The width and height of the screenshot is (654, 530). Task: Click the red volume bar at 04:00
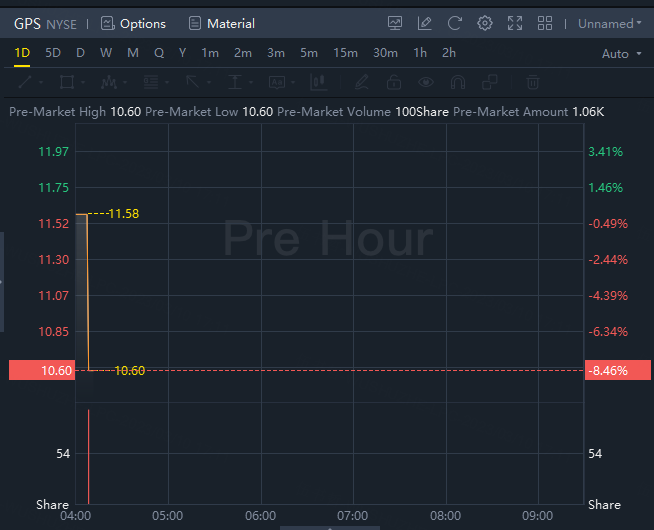[x=88, y=457]
